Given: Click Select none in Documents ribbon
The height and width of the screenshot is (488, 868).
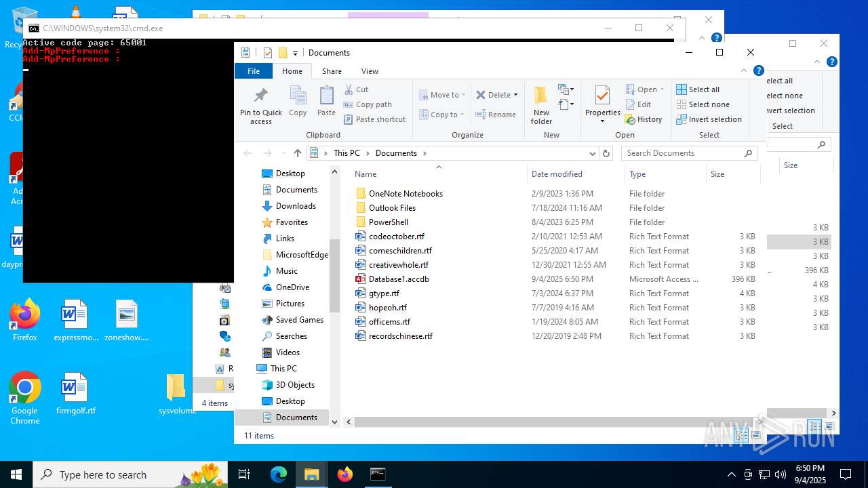Looking at the screenshot, I should tap(703, 104).
